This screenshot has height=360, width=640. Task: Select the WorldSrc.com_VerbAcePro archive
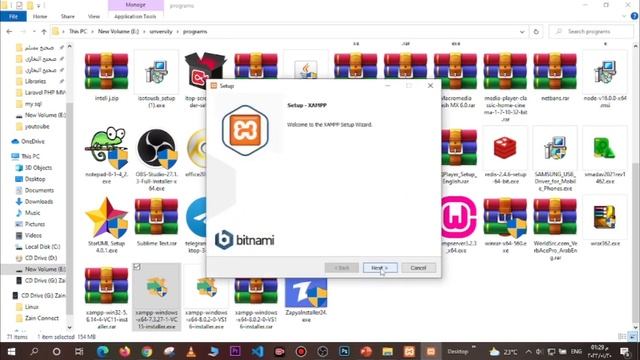(x=555, y=229)
